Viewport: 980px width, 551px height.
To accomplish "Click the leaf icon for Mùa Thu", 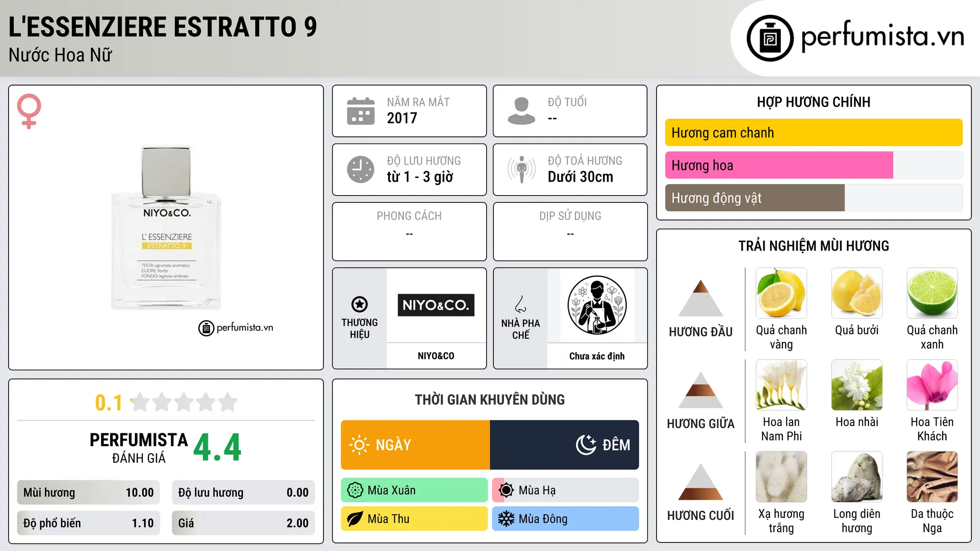I will click(355, 519).
